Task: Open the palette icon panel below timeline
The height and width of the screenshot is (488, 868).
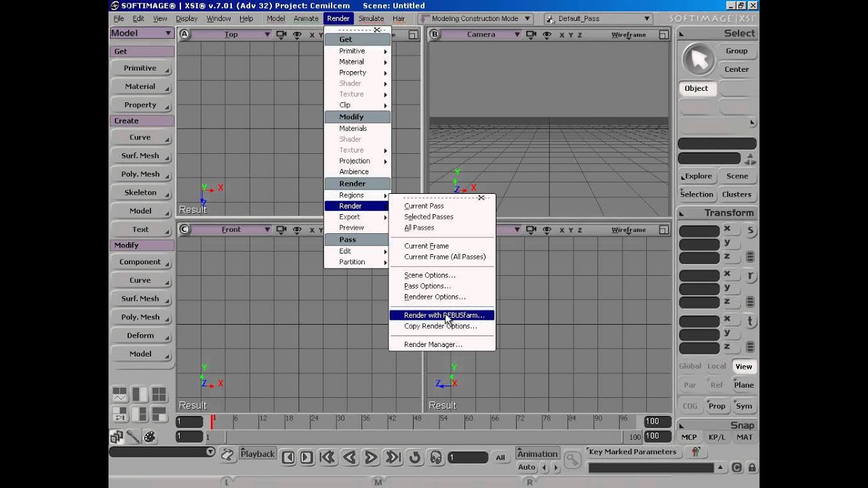Action: pyautogui.click(x=150, y=437)
